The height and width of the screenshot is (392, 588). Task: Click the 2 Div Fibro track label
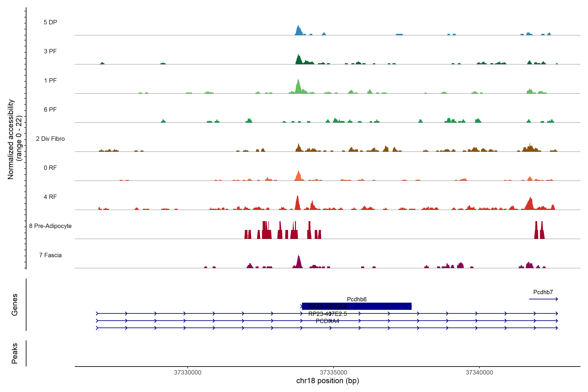50,139
